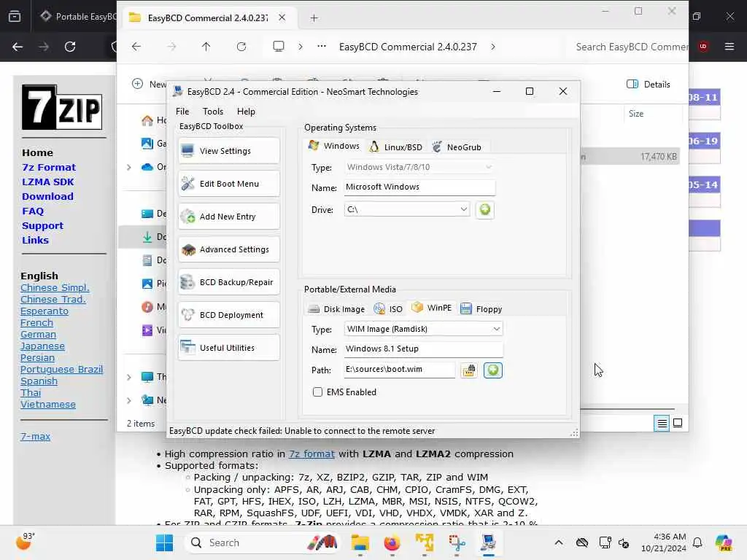Open the 7-max link
747x560 pixels.
pyautogui.click(x=35, y=436)
